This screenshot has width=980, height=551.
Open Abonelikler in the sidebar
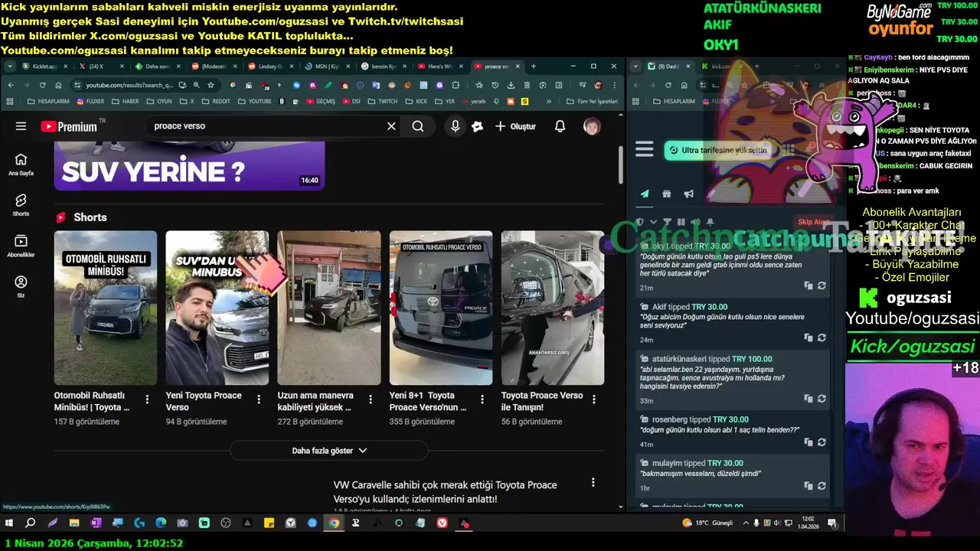[x=21, y=246]
